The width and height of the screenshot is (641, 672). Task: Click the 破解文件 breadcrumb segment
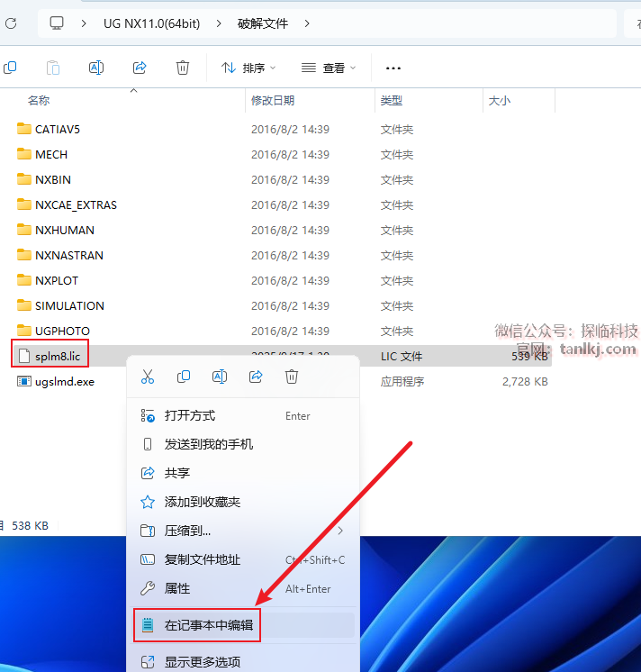tap(263, 23)
